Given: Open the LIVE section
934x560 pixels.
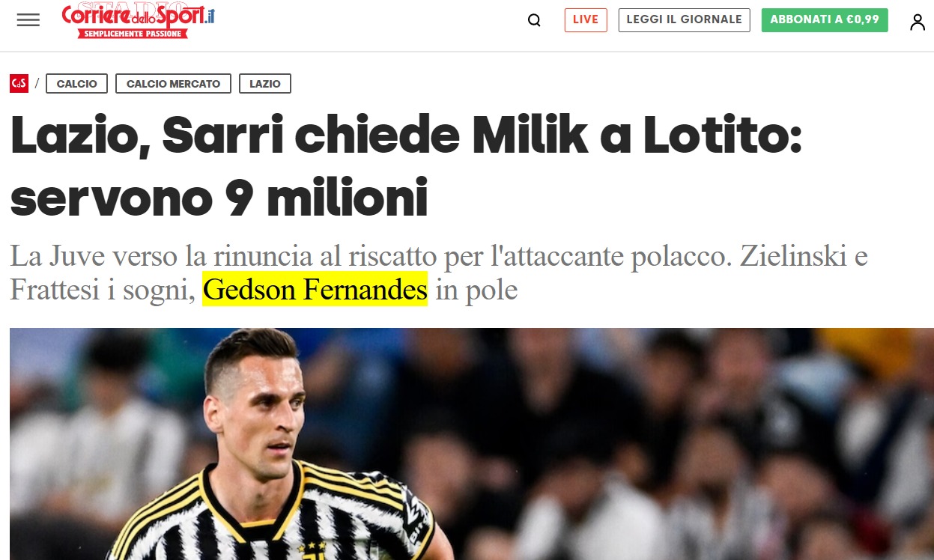Looking at the screenshot, I should (x=586, y=20).
